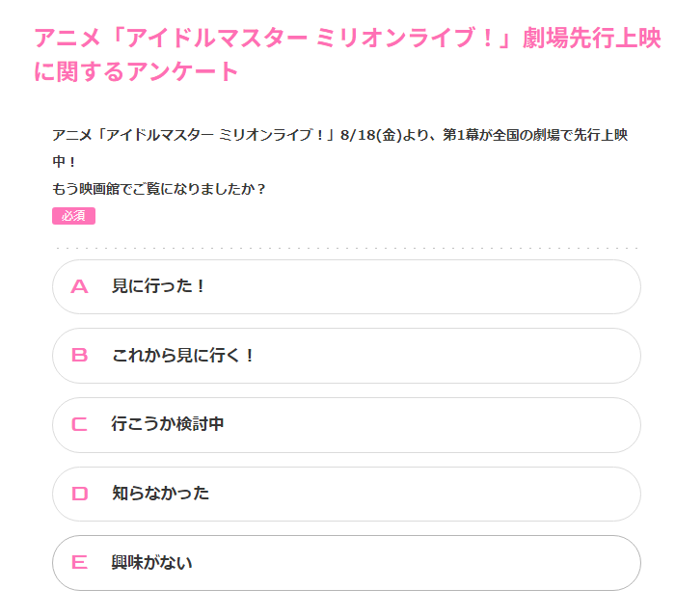Click the pink 必須 required badge
The width and height of the screenshot is (675, 616).
73,216
